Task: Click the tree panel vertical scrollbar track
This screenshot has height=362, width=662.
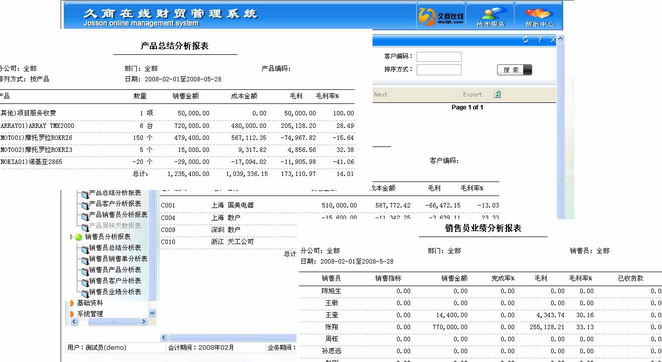Action: pyautogui.click(x=152, y=249)
